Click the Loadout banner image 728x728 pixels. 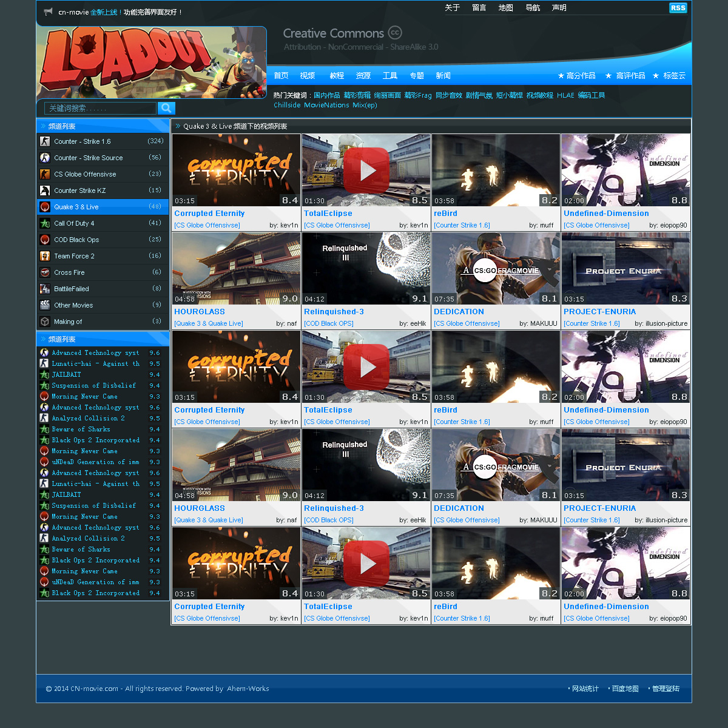coord(152,62)
